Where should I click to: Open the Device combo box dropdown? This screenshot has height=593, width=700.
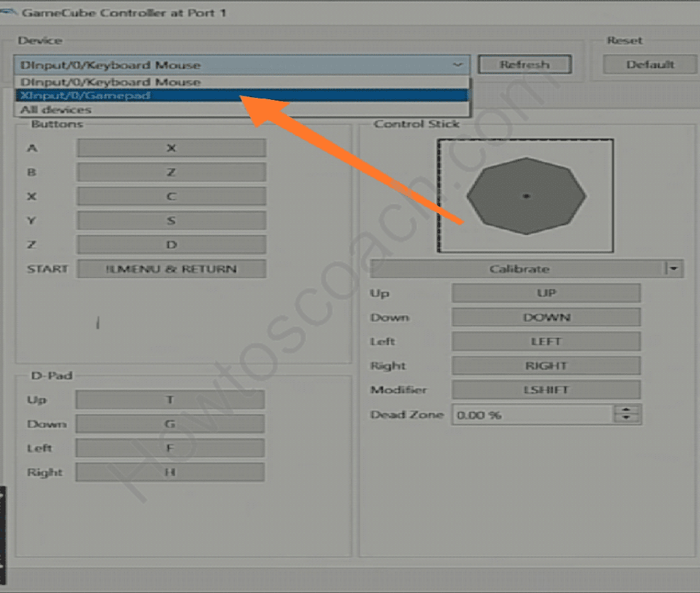pos(241,65)
